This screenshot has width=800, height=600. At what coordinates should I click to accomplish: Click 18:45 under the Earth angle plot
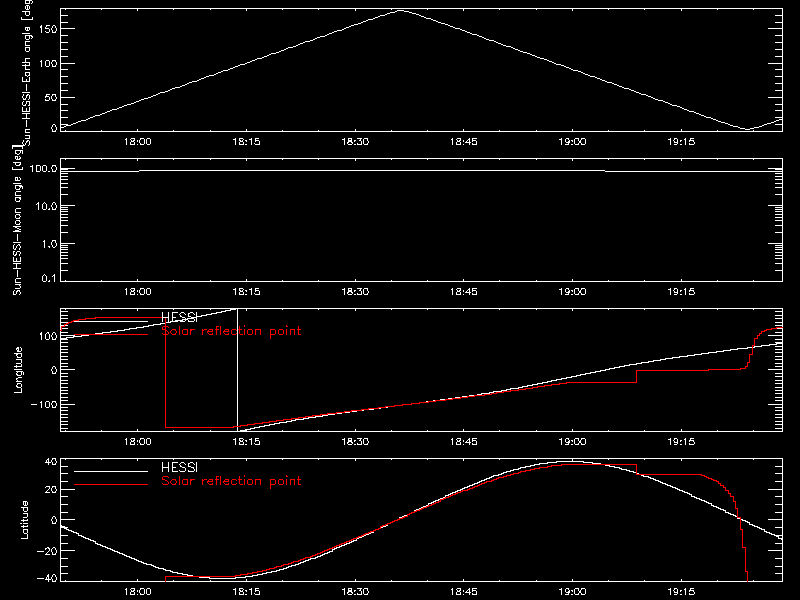464,142
